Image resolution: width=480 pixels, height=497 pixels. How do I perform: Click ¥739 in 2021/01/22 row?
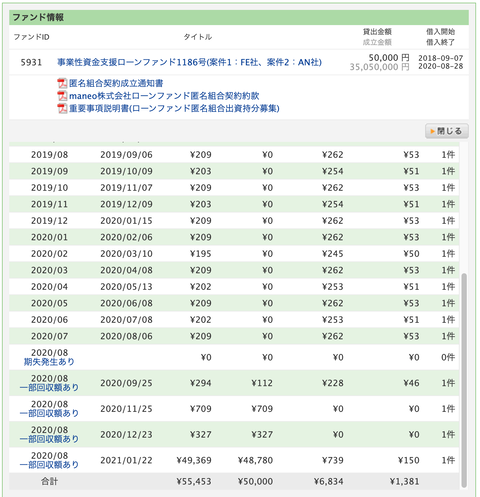click(x=333, y=460)
